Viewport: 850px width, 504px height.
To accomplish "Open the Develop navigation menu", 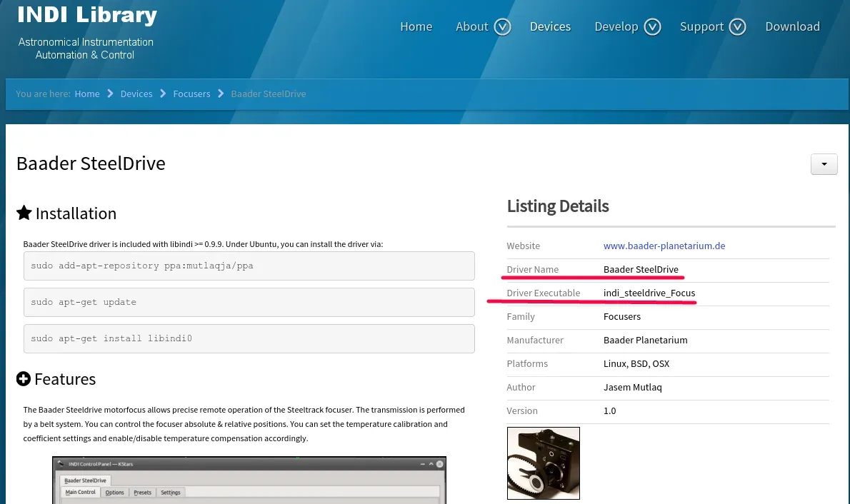I will coord(616,26).
